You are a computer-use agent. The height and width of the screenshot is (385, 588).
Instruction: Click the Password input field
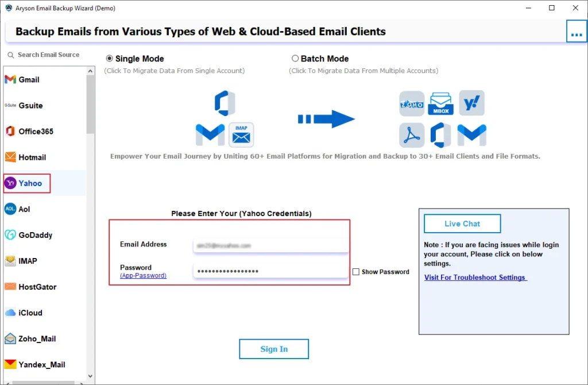(271, 271)
